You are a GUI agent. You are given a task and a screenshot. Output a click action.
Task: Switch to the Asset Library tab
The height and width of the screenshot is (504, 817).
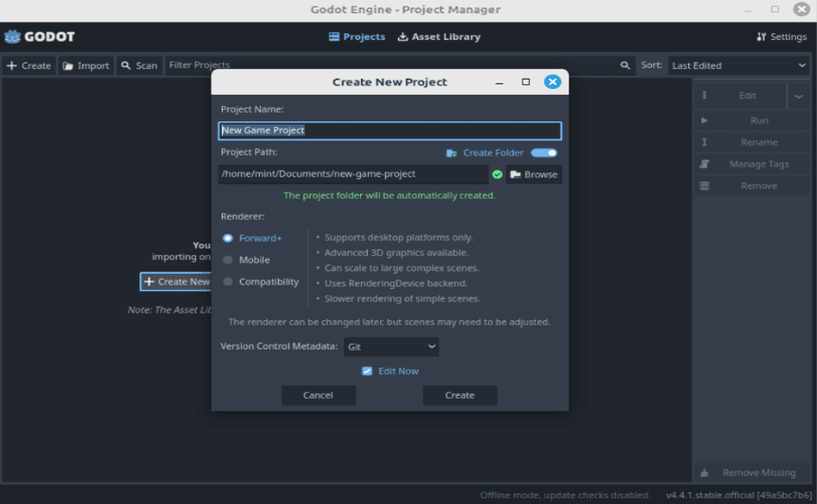click(439, 37)
